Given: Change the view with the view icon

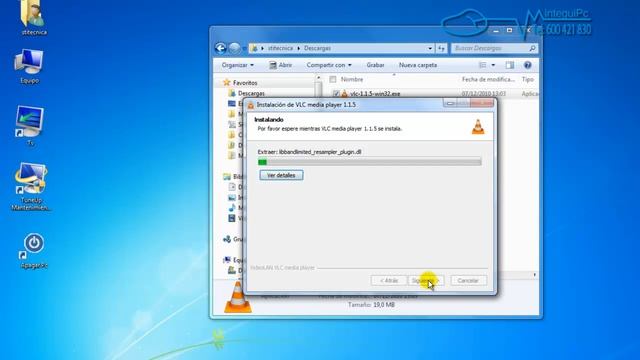Looking at the screenshot, I should (482, 65).
